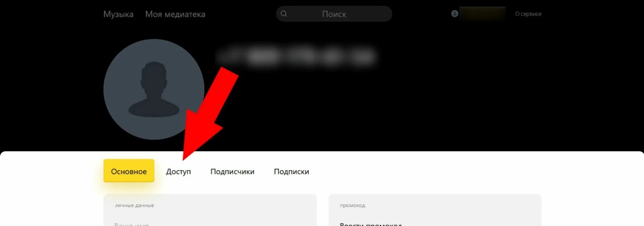Focus the Поиск search field

334,14
